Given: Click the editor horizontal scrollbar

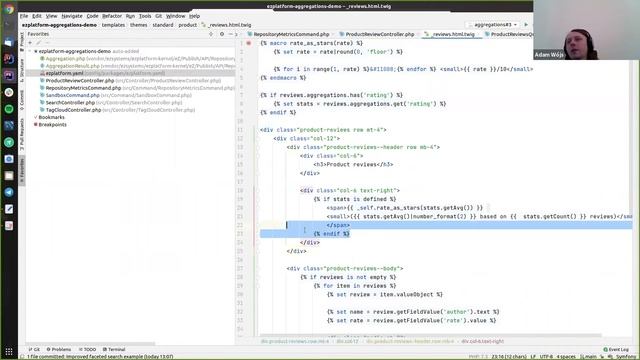Looking at the screenshot, I should 430,336.
